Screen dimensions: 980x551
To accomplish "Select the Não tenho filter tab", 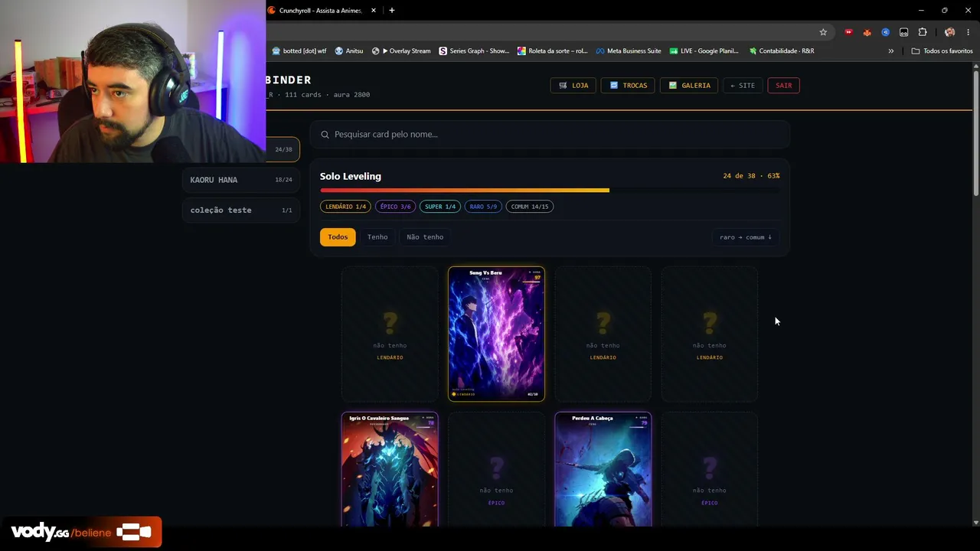I will 425,237.
